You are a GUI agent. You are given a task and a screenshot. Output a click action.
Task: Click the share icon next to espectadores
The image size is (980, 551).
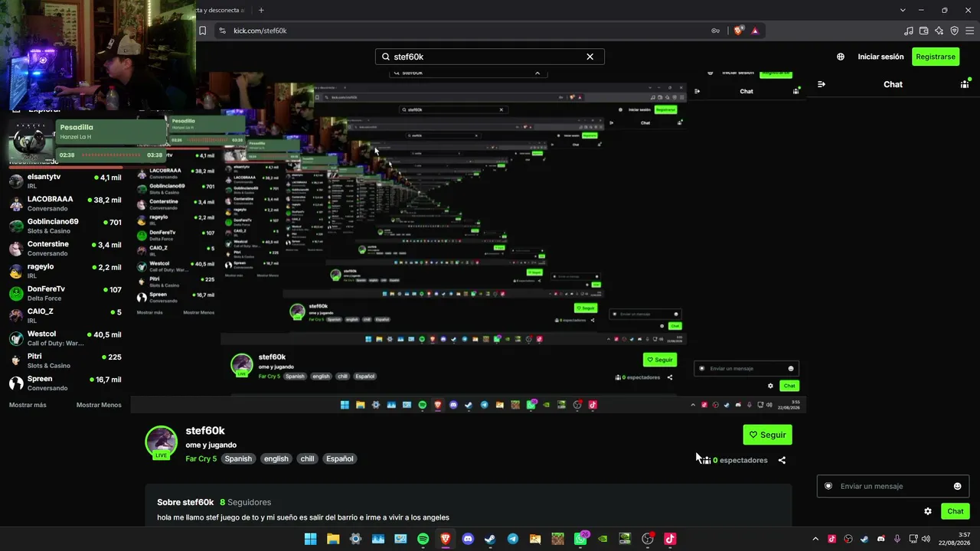tap(782, 460)
